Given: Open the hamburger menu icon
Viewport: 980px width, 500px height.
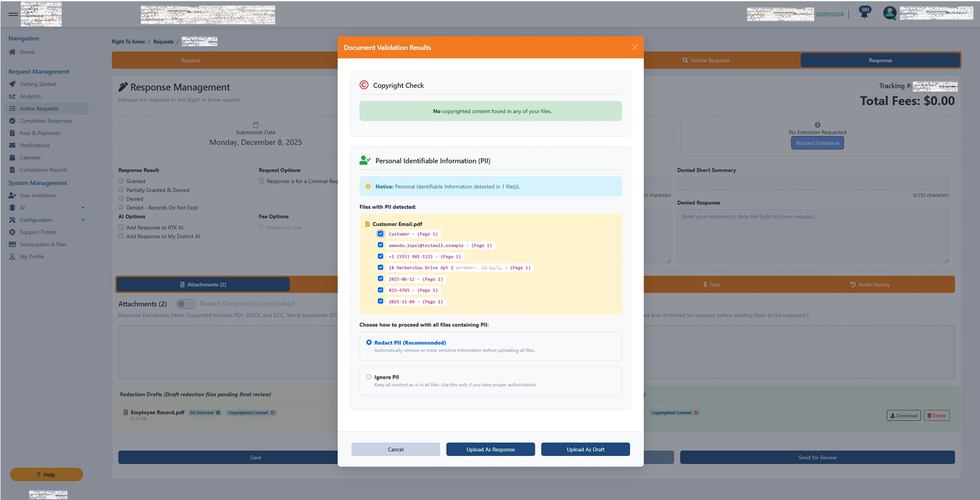Looking at the screenshot, I should click(13, 14).
